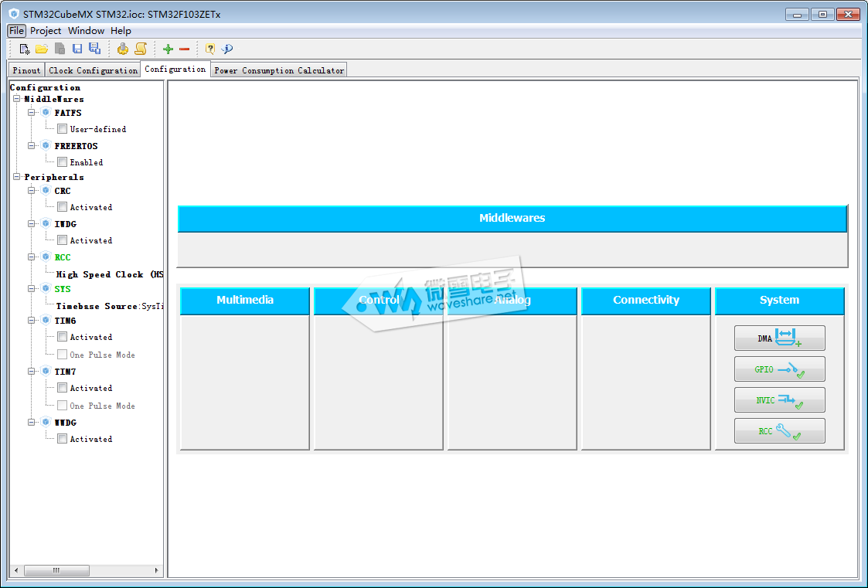Screen dimensions: 868x588
Task: Open help with the question mark icon
Action: click(x=210, y=49)
